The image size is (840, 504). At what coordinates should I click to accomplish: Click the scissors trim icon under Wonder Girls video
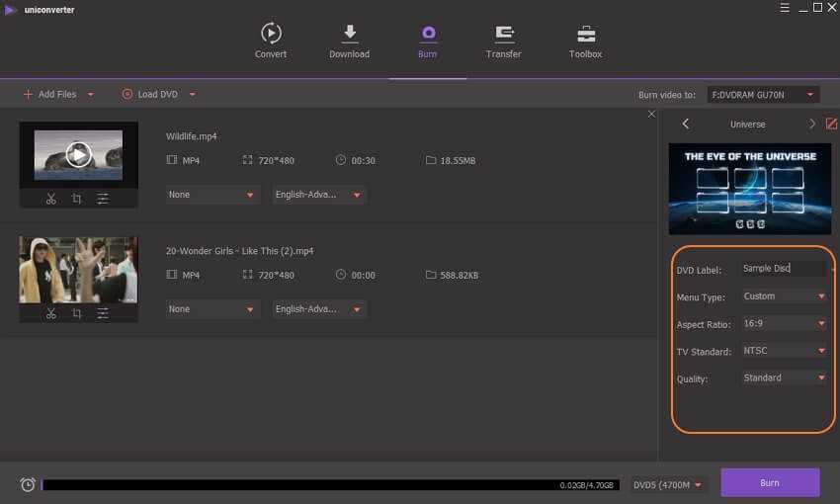51,313
